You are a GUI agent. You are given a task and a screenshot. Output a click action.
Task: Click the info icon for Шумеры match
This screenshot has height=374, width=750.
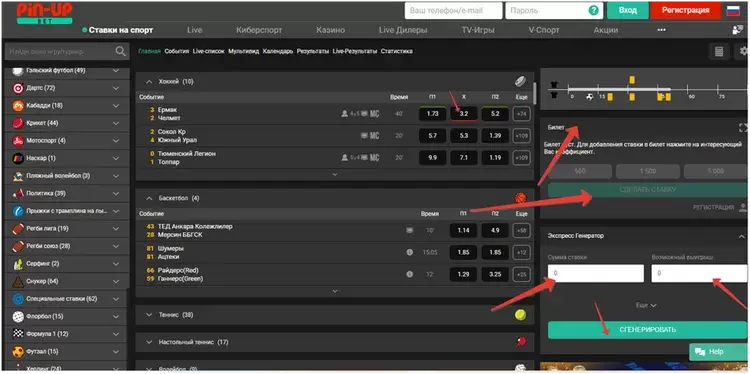coord(409,252)
